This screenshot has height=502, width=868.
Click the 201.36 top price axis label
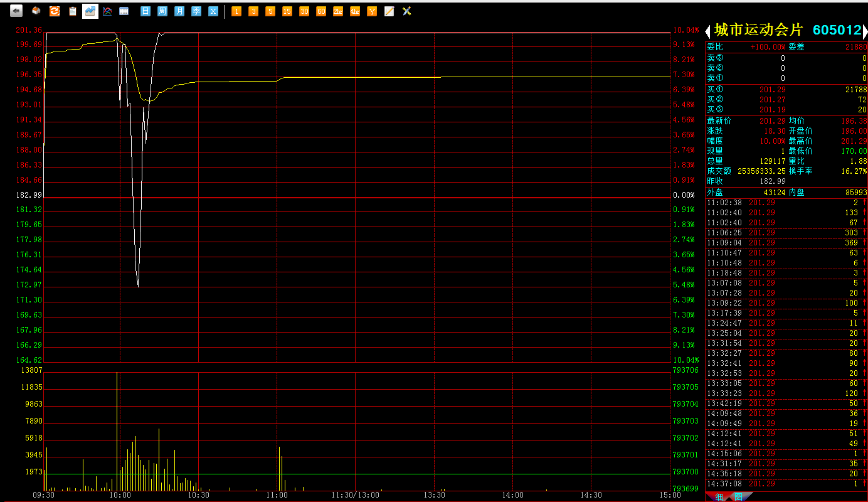(x=29, y=30)
